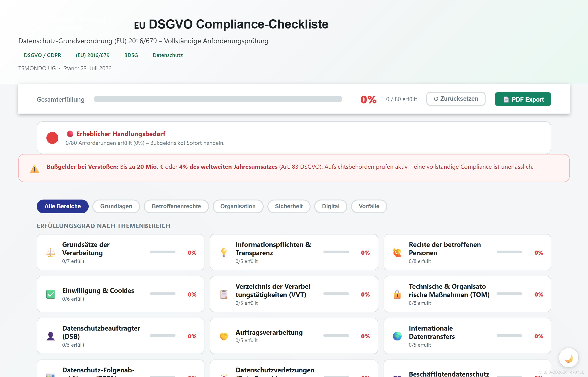Image resolution: width=588 pixels, height=377 pixels.
Task: Click the (EU) 2016/679 tag
Action: click(x=93, y=55)
